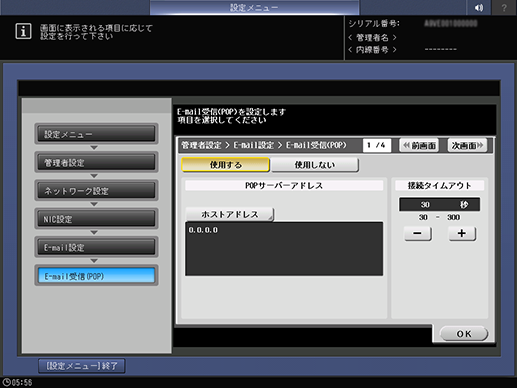Navigate to 設定メニュー in the sidebar
This screenshot has height=388, width=517.
pyautogui.click(x=96, y=134)
